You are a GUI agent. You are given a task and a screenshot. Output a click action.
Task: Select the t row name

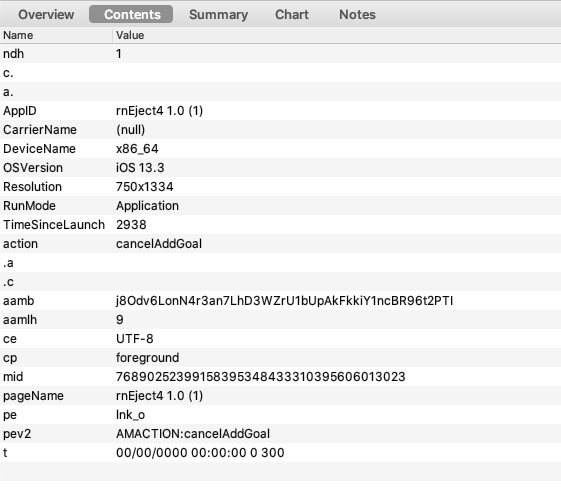5,452
